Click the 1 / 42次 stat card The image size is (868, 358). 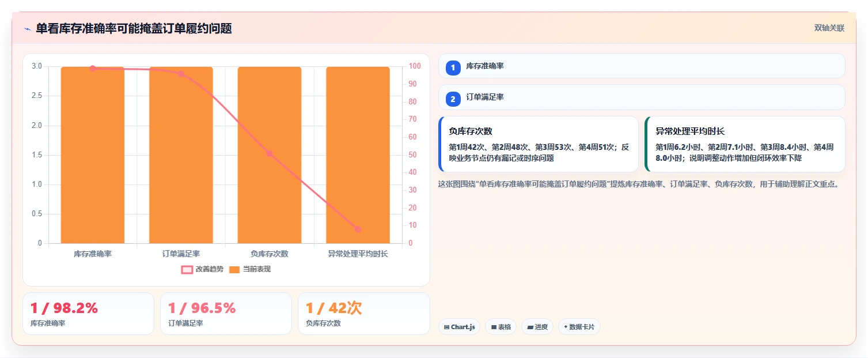(363, 314)
